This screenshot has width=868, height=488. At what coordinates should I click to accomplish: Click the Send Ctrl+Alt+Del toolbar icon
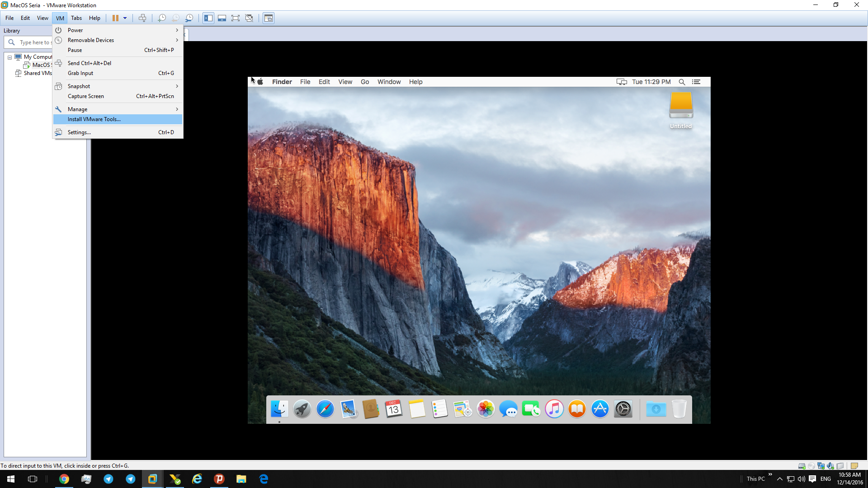coord(142,18)
